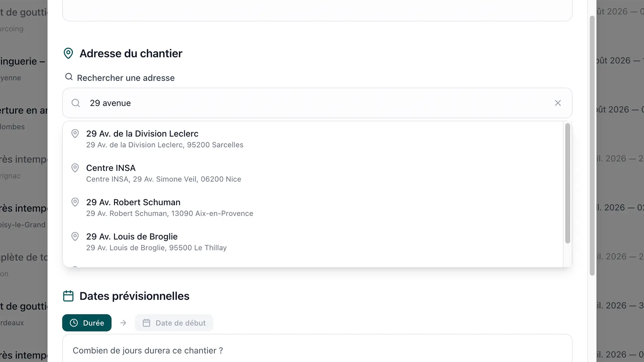Click the calendar icon next to Dates prévisionnelles
The height and width of the screenshot is (362, 644).
click(x=68, y=296)
